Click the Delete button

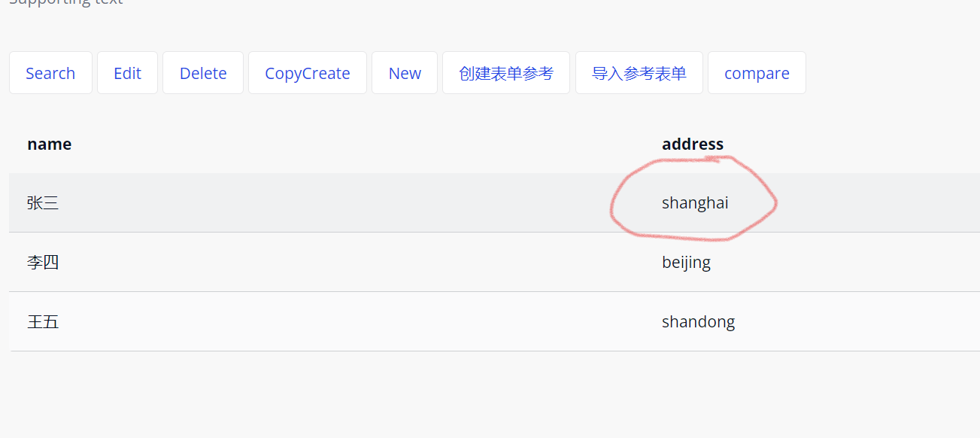[203, 73]
